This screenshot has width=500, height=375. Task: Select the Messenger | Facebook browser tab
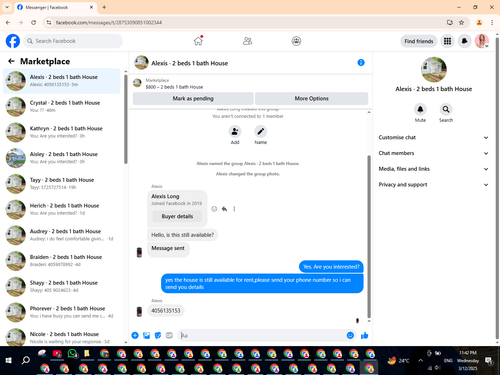(x=55, y=7)
